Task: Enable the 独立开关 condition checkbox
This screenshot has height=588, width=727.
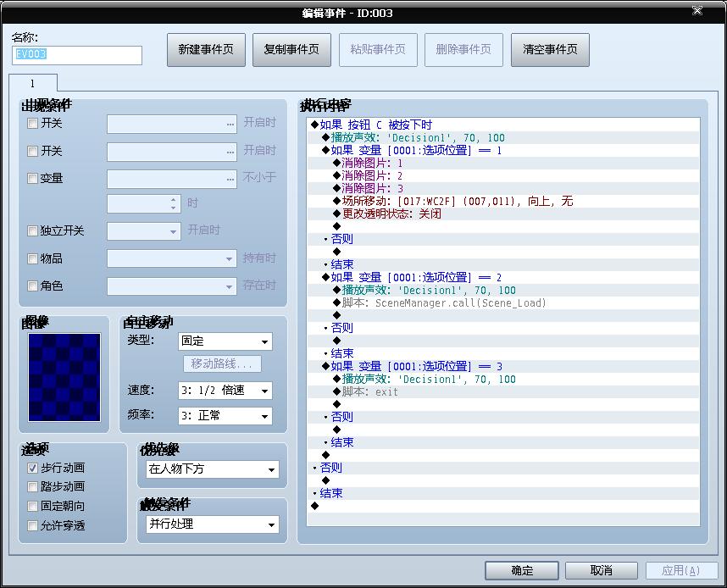Action: click(32, 231)
